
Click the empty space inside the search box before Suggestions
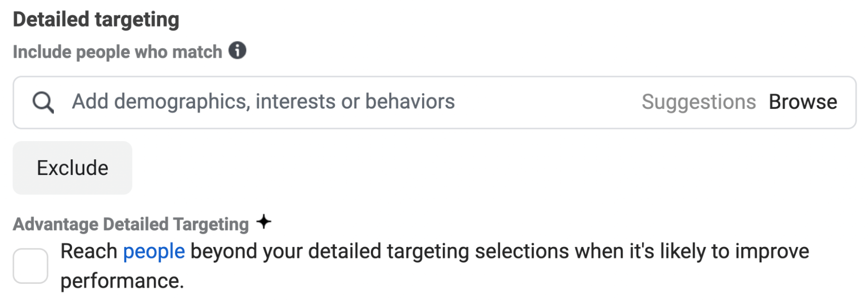pyautogui.click(x=547, y=102)
